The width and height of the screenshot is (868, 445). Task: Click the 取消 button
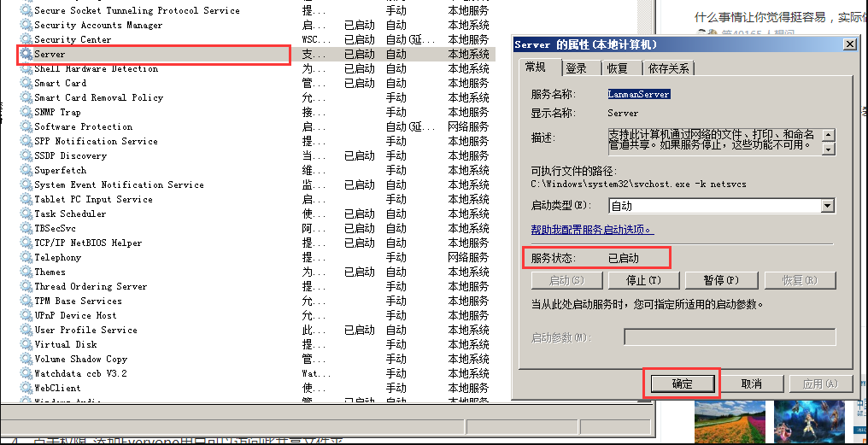coord(751,384)
